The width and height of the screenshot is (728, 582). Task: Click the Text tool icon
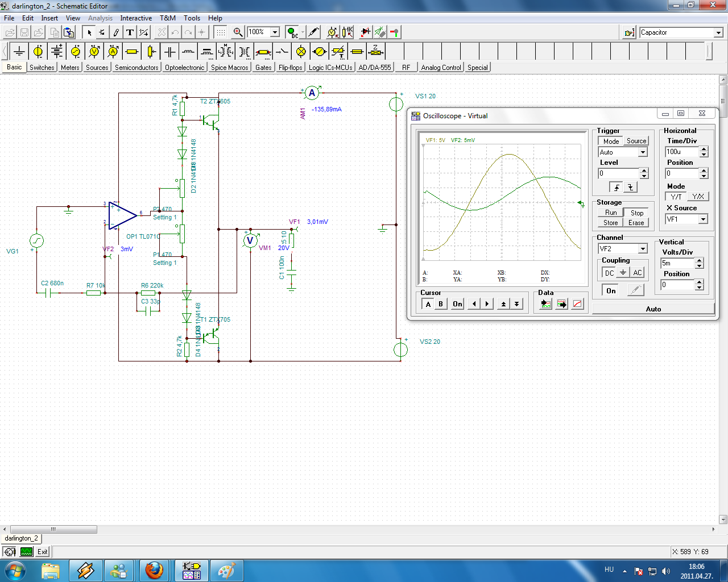tap(130, 32)
